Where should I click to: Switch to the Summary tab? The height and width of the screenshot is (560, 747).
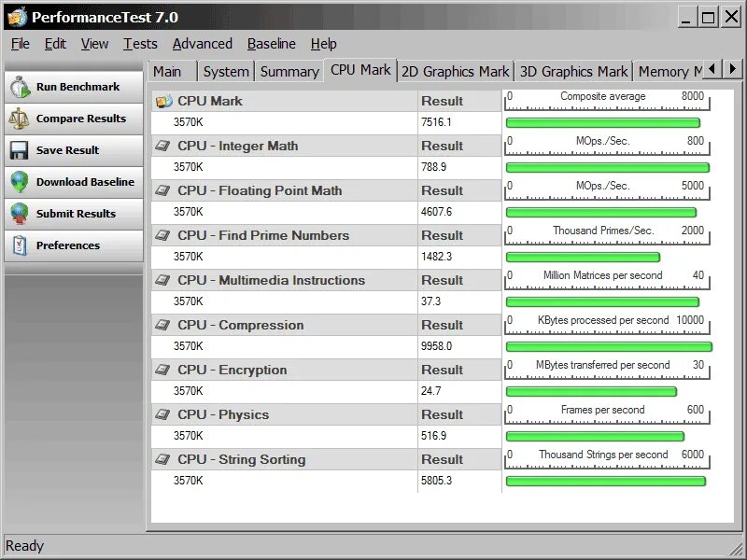click(289, 72)
